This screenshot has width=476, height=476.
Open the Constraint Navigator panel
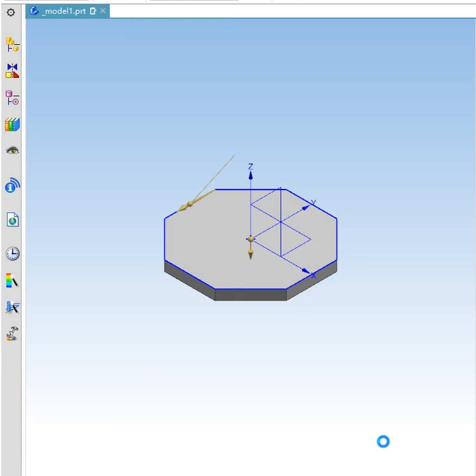(12, 71)
